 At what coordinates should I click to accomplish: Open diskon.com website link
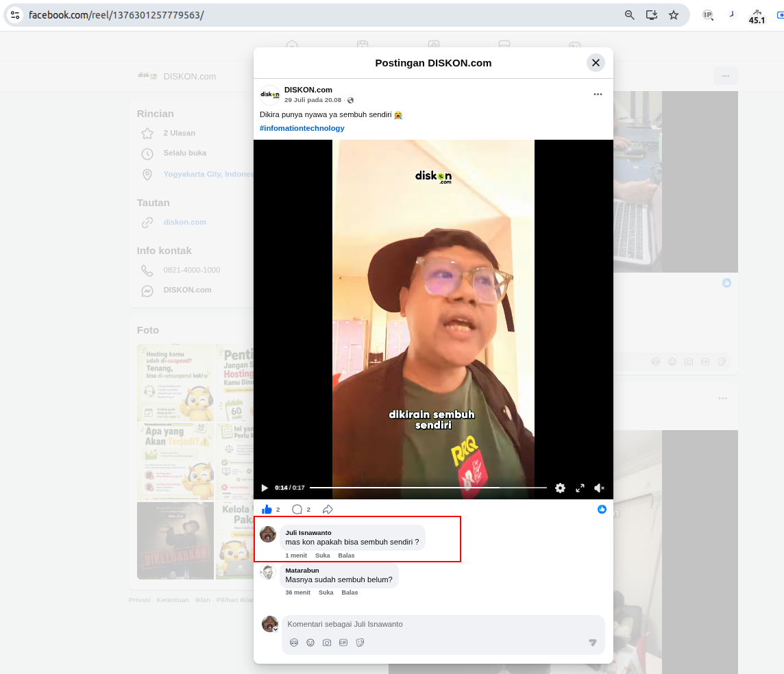tap(185, 223)
